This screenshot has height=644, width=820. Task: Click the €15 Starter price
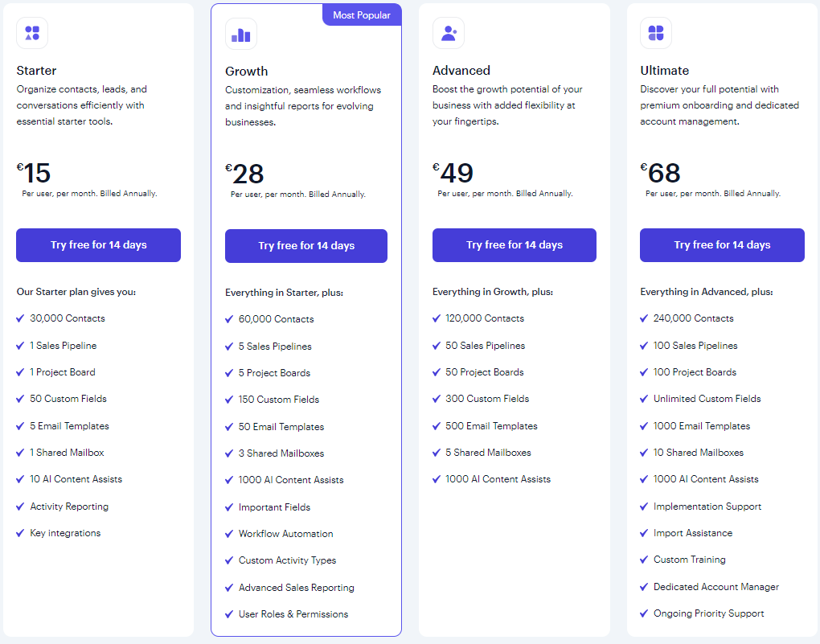(x=34, y=173)
